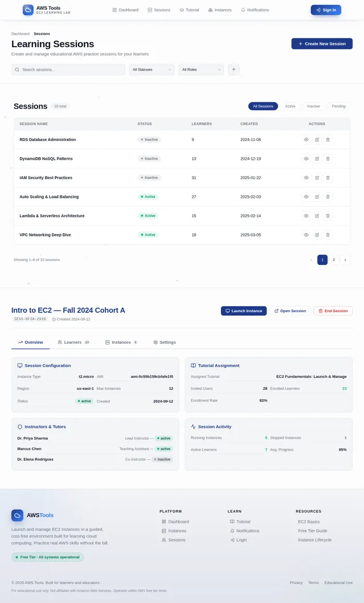This screenshot has width=364, height=603.
Task: Select the All Sessions filter pill
Action: click(263, 106)
